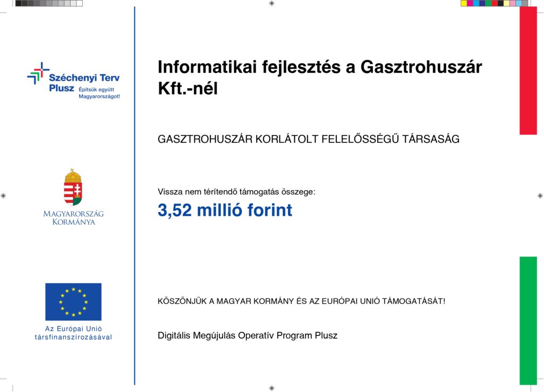Click the top center registration mark

tap(271, 3)
